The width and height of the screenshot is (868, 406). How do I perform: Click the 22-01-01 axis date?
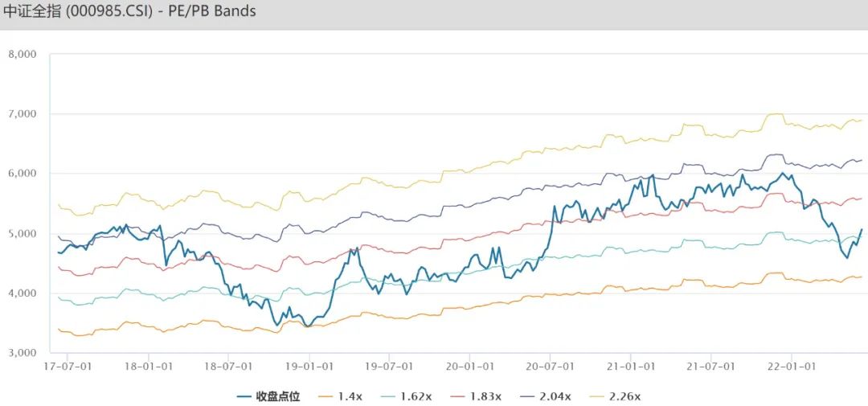click(792, 366)
